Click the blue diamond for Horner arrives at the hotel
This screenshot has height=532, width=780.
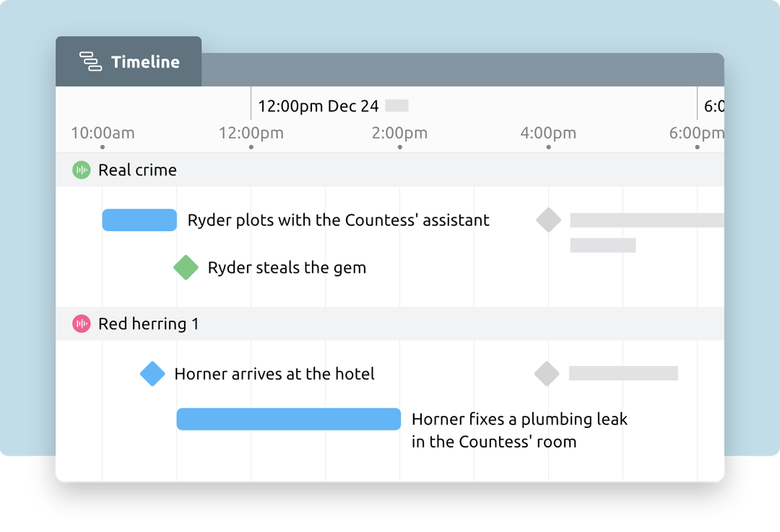pos(152,374)
